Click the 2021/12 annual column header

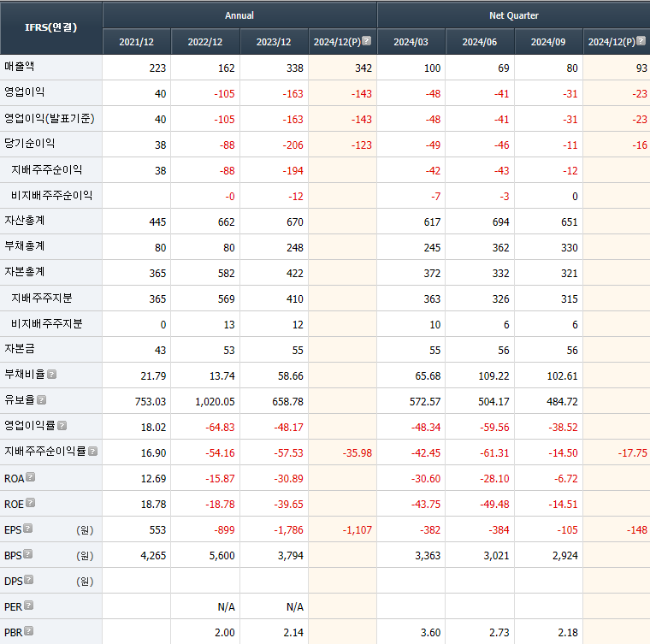point(136,42)
